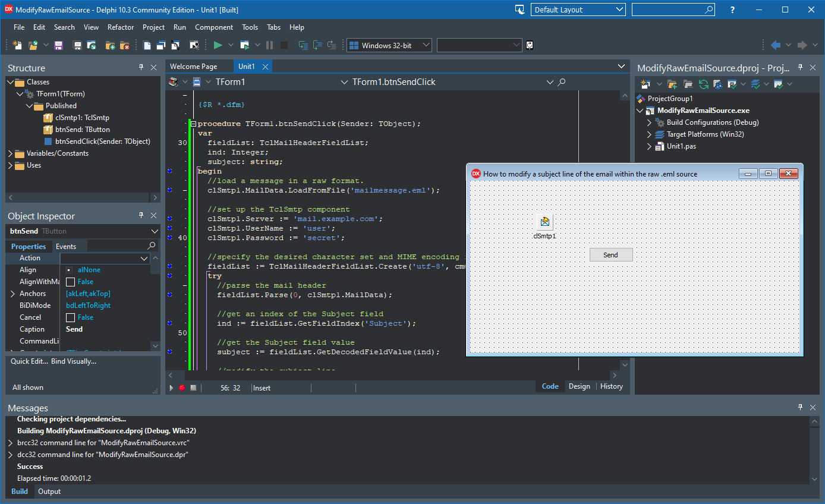Click the Object Inspector filter search icon
Image resolution: width=825 pixels, height=504 pixels.
click(152, 246)
